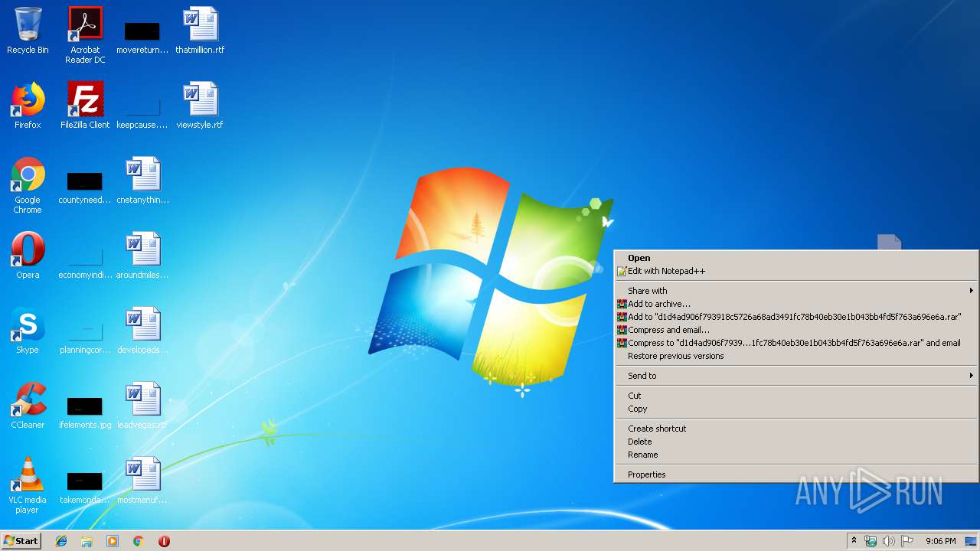
Task: Open Internet Explorer from taskbar
Action: (x=61, y=541)
